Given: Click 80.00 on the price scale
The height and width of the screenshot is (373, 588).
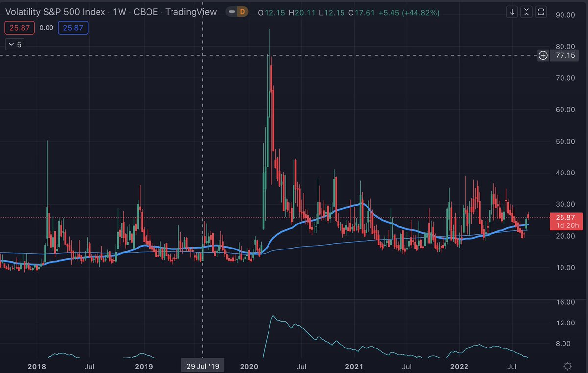Looking at the screenshot, I should click(x=565, y=46).
